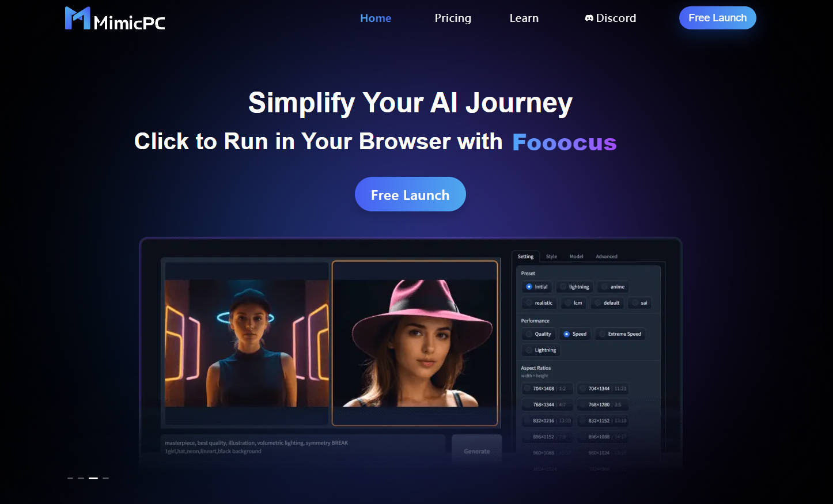The width and height of the screenshot is (833, 504).
Task: Click the Performance section label
Action: (535, 321)
